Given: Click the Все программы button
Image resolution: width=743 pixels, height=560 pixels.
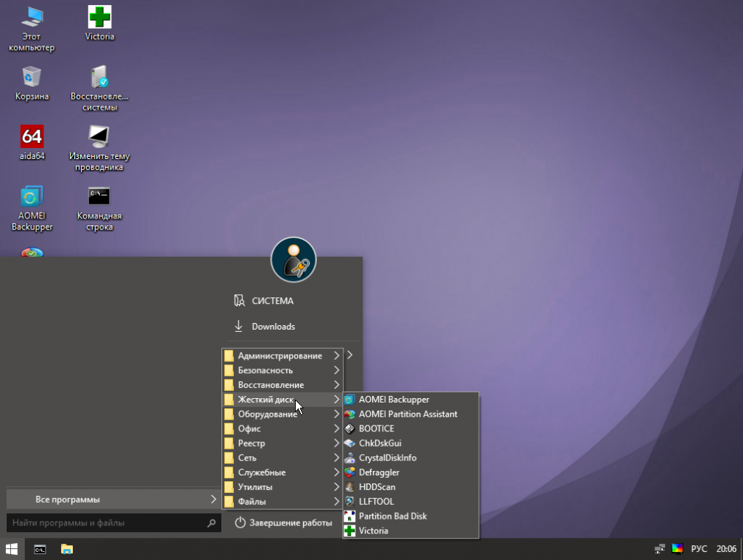Looking at the screenshot, I should (x=113, y=500).
